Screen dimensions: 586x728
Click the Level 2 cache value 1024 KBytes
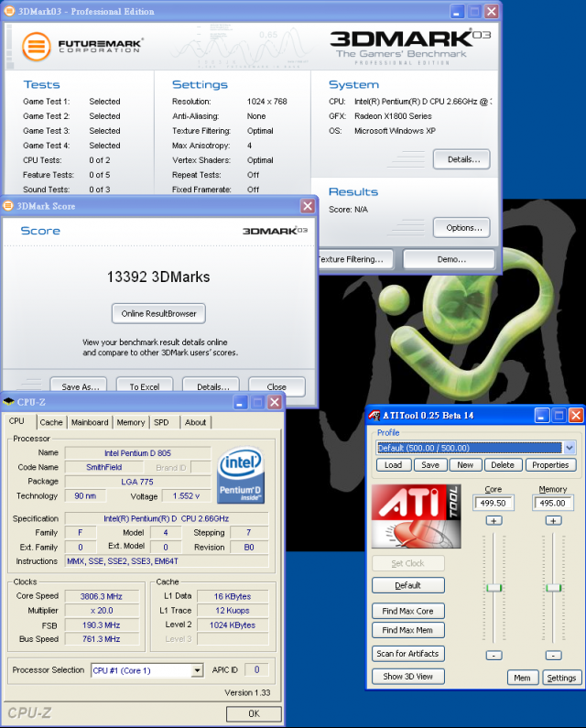point(233,625)
